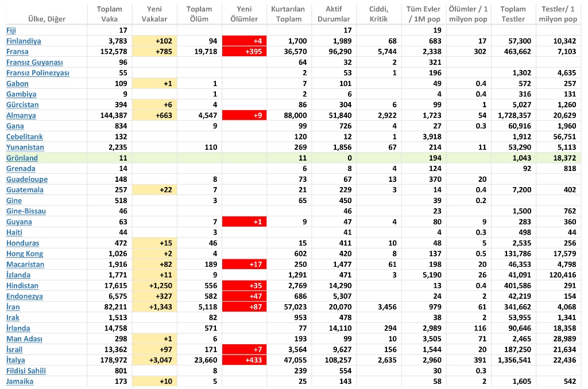Open the Guatemala country link
Viewport: 588px width, 389px height.
[25, 190]
